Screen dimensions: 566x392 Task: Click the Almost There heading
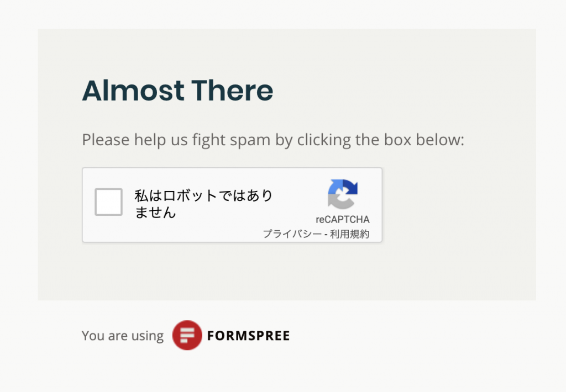[177, 91]
